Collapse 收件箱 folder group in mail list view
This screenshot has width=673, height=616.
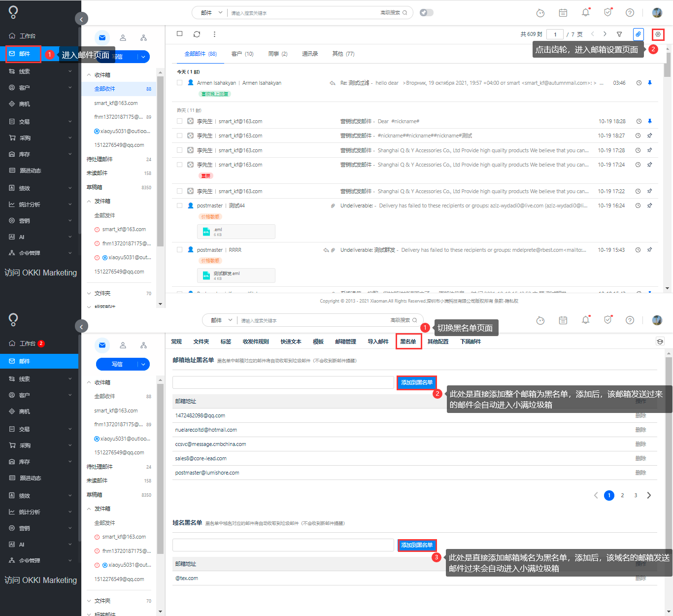[x=89, y=75]
